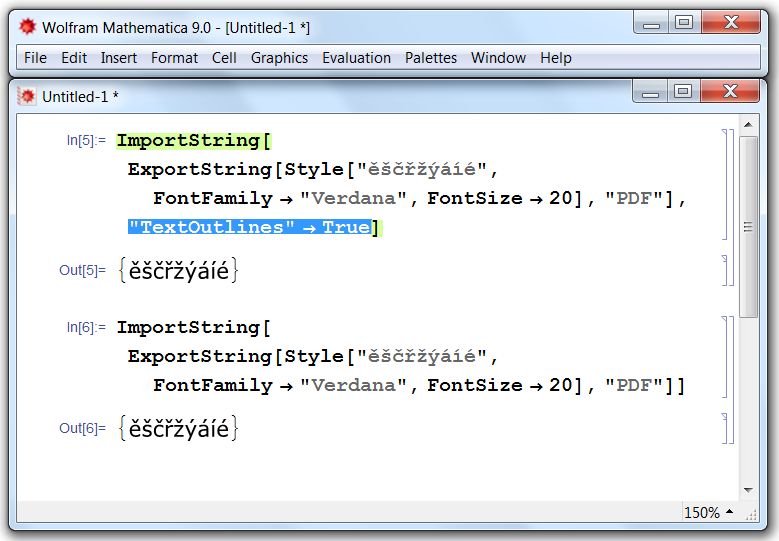Viewport: 779px width, 541px height.
Task: Open the Insert menu
Action: [x=119, y=58]
